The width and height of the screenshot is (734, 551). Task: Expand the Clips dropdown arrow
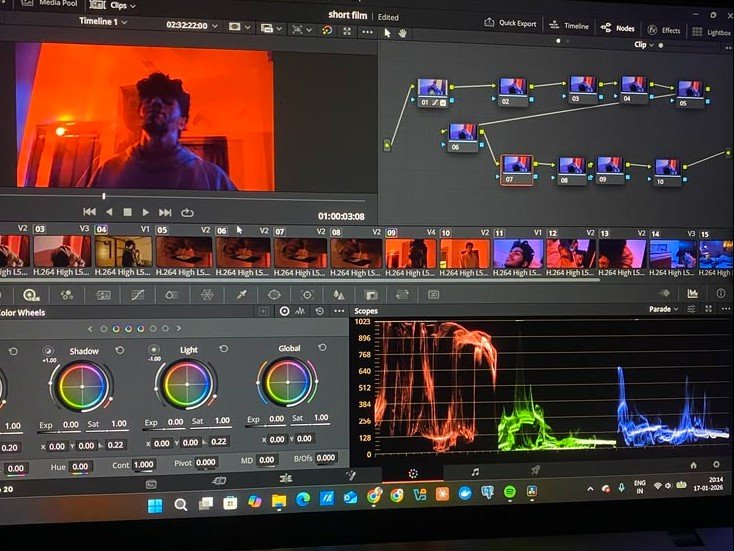point(133,6)
